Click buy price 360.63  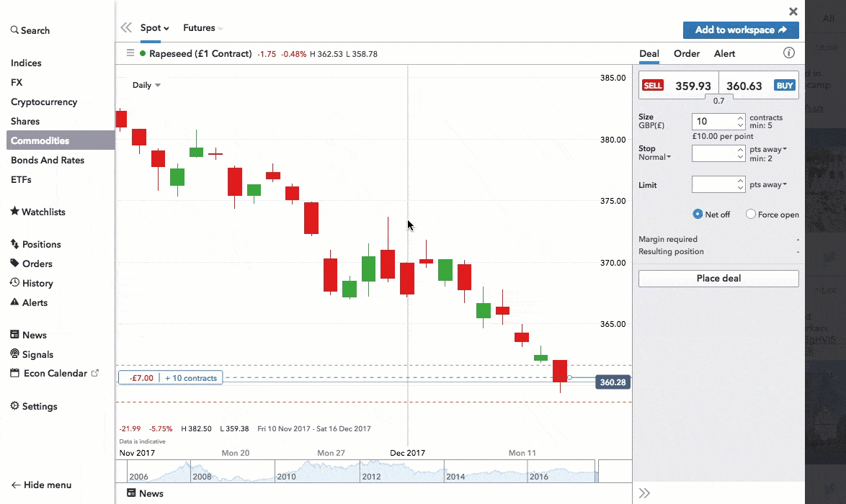click(744, 86)
